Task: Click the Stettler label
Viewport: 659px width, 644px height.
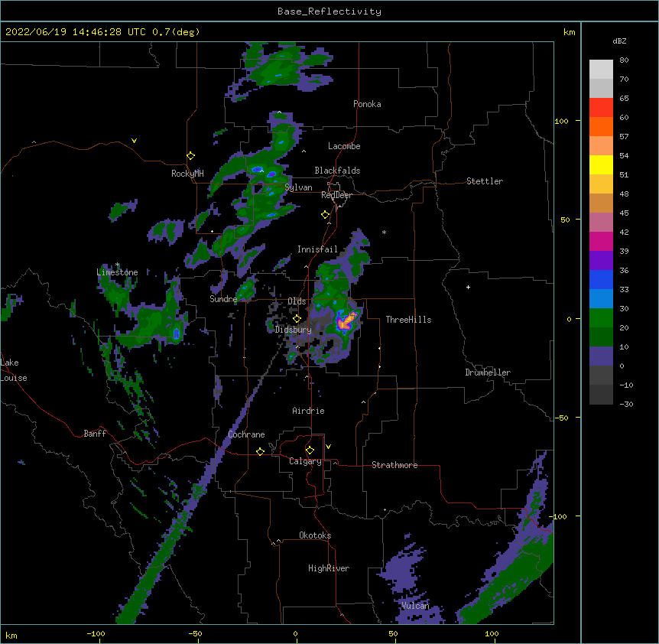Action: pos(485,181)
